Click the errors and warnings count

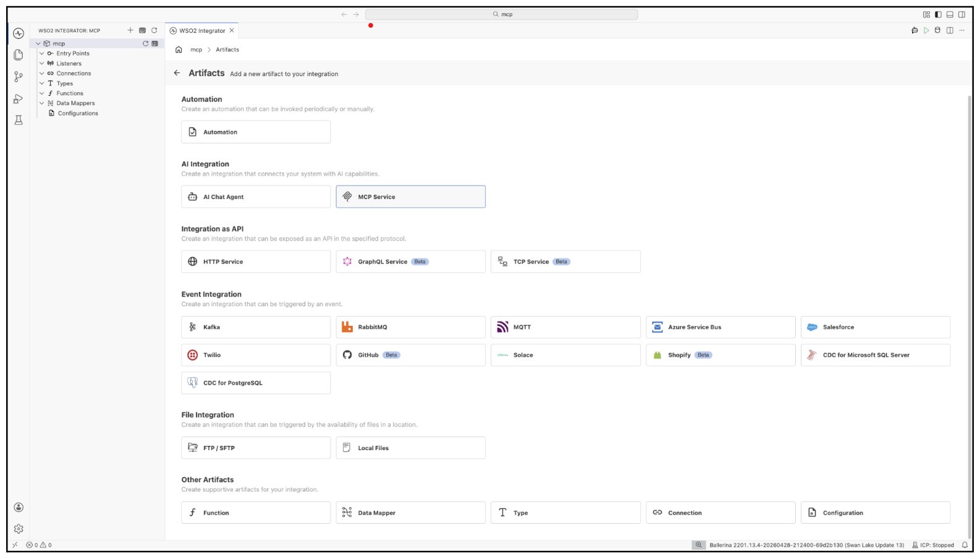pyautogui.click(x=39, y=545)
